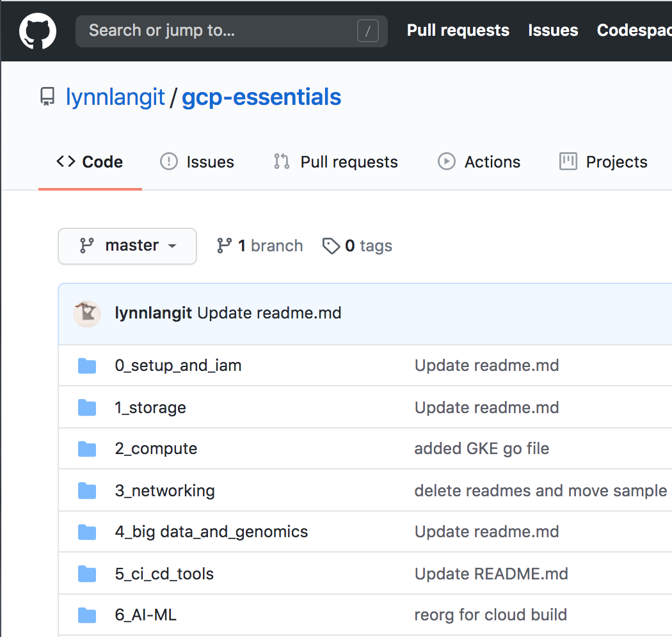Click the folder icon for 3_networking

pyautogui.click(x=87, y=491)
